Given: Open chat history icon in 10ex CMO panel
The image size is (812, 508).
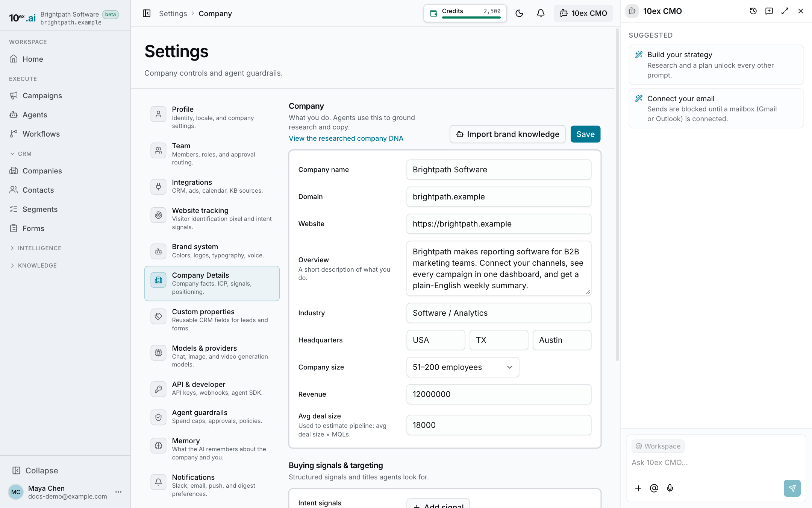Looking at the screenshot, I should (x=753, y=11).
